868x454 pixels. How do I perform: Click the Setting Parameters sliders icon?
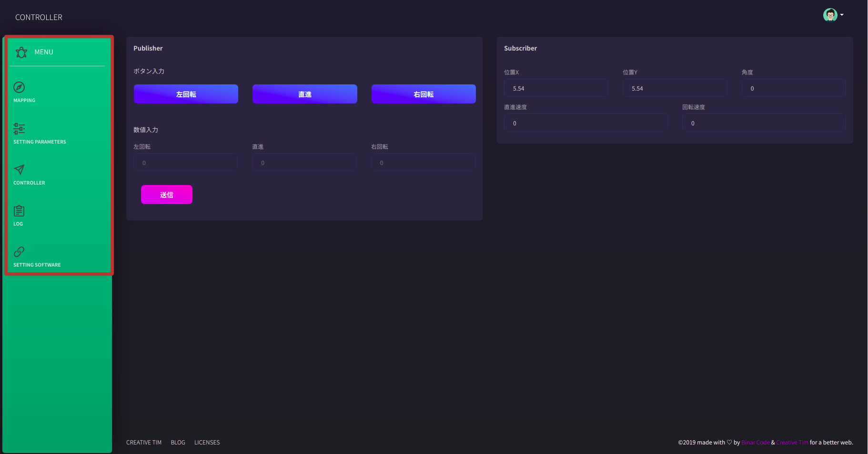point(19,128)
